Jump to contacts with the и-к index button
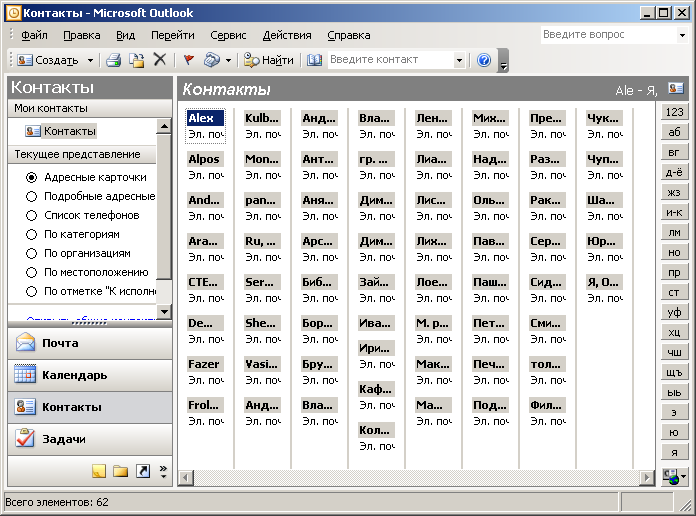The height and width of the screenshot is (516, 696). click(674, 212)
